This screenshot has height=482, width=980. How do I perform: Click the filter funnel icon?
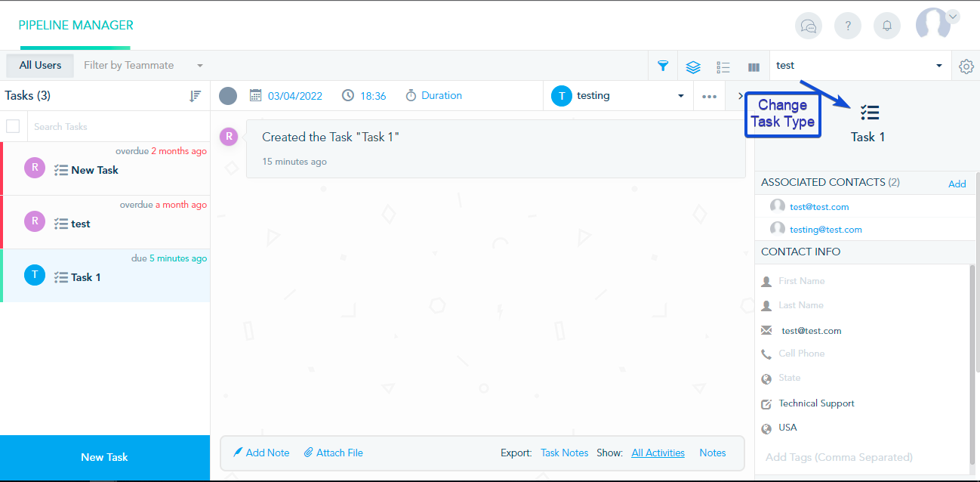pyautogui.click(x=663, y=66)
